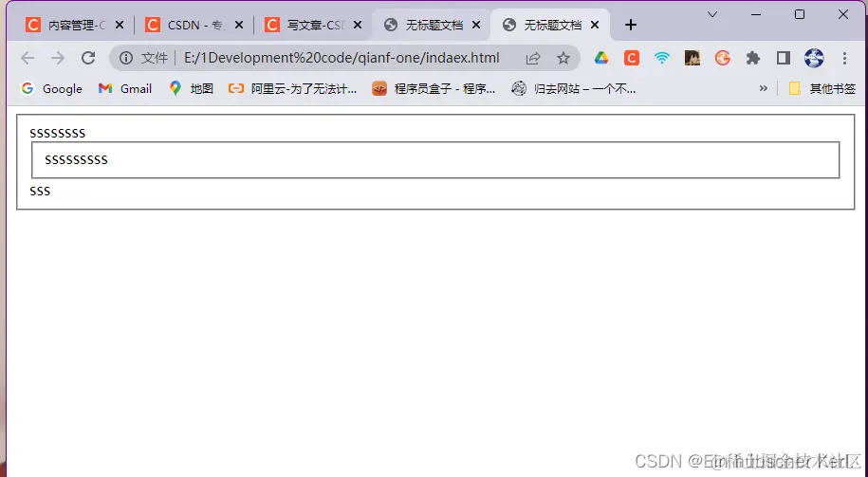Click the text "sss" below inner box

pyautogui.click(x=40, y=192)
